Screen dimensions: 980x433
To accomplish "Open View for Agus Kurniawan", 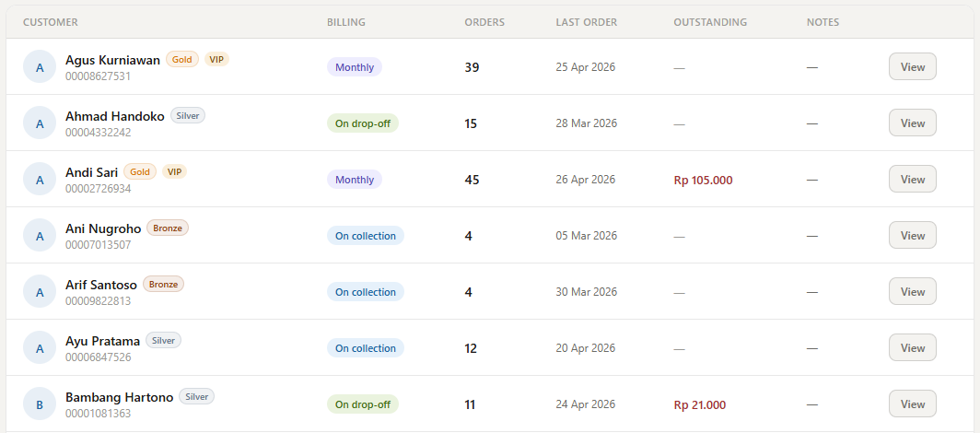I will [x=913, y=67].
